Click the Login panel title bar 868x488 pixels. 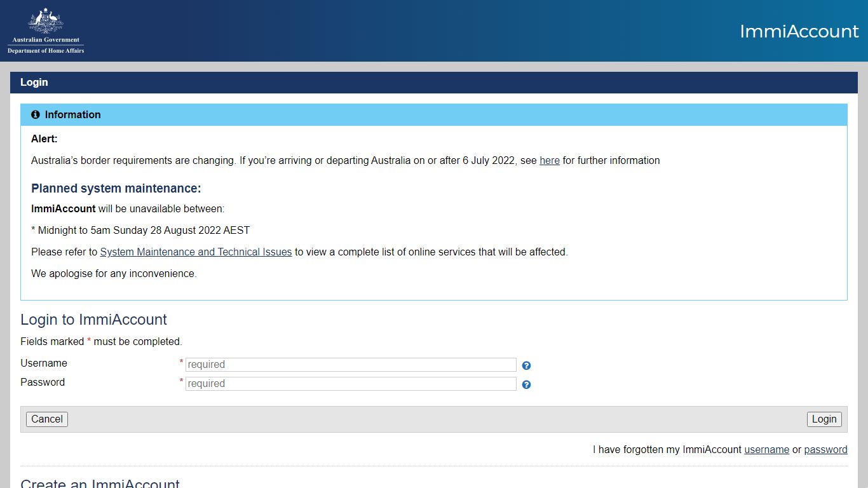point(434,83)
